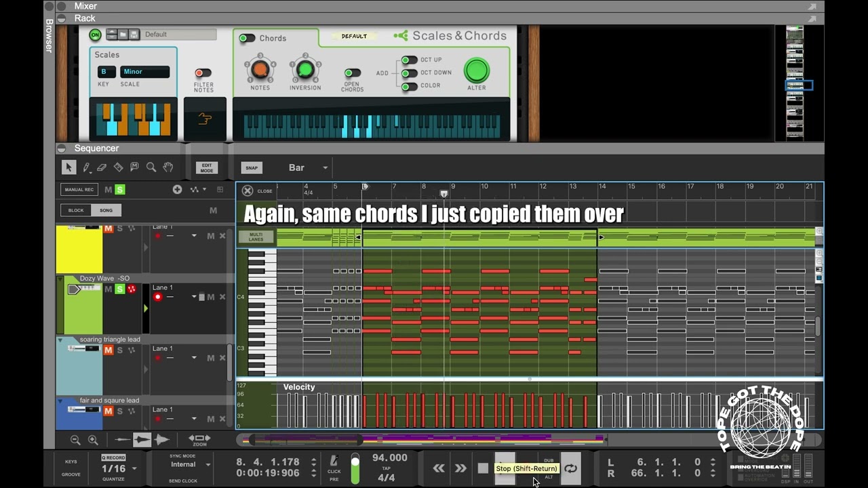The width and height of the screenshot is (868, 488).
Task: Click the Inversion knob
Action: tap(305, 69)
